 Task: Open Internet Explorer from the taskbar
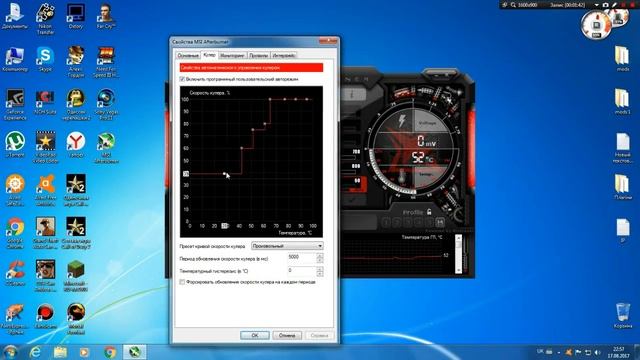tap(36, 352)
